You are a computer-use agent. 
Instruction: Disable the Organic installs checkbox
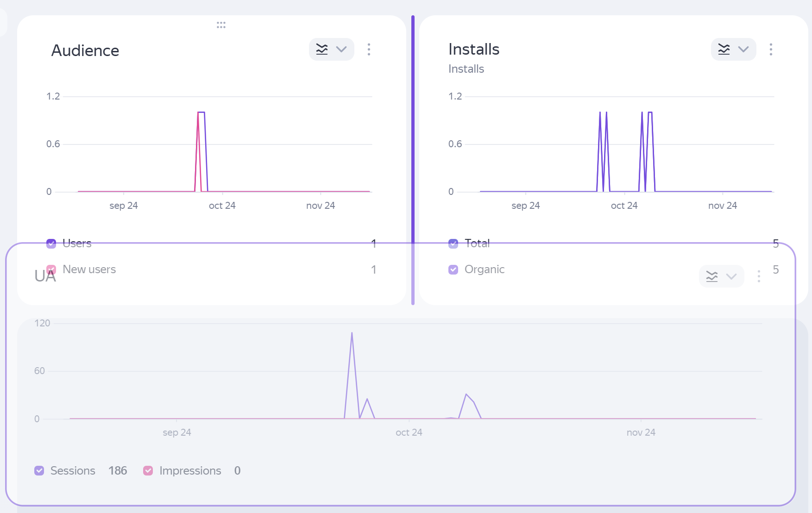pyautogui.click(x=453, y=269)
